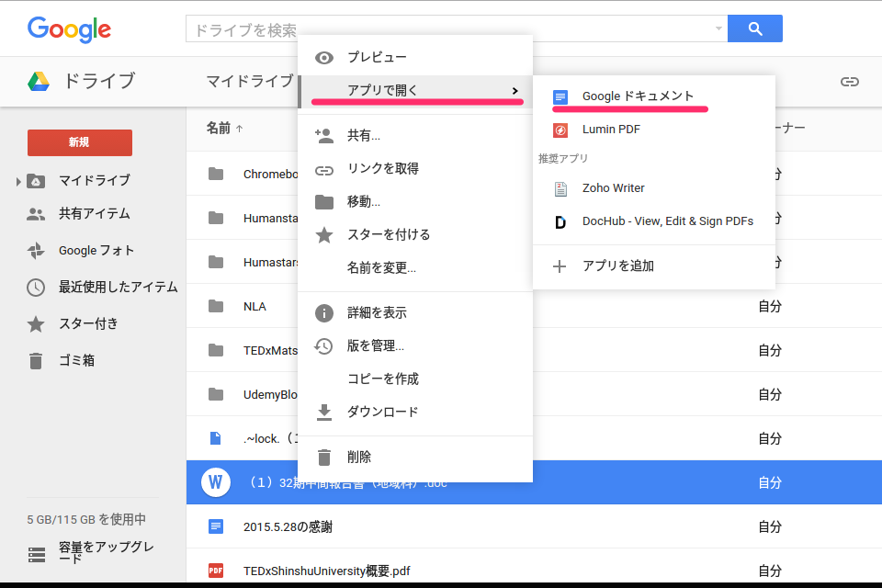
Task: Click the history clock icon beside 版を管理
Action: 323,346
